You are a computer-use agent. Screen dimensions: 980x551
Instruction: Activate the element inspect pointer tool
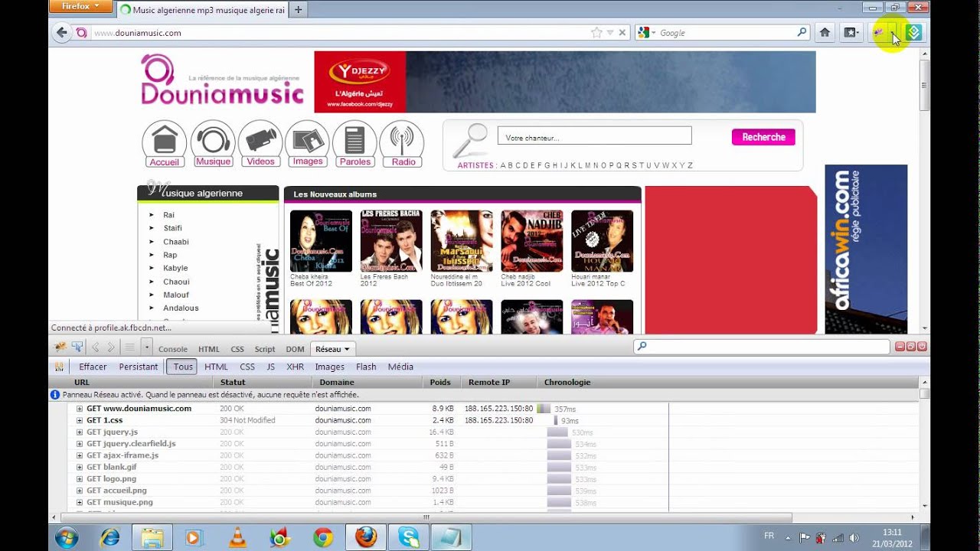pyautogui.click(x=77, y=347)
